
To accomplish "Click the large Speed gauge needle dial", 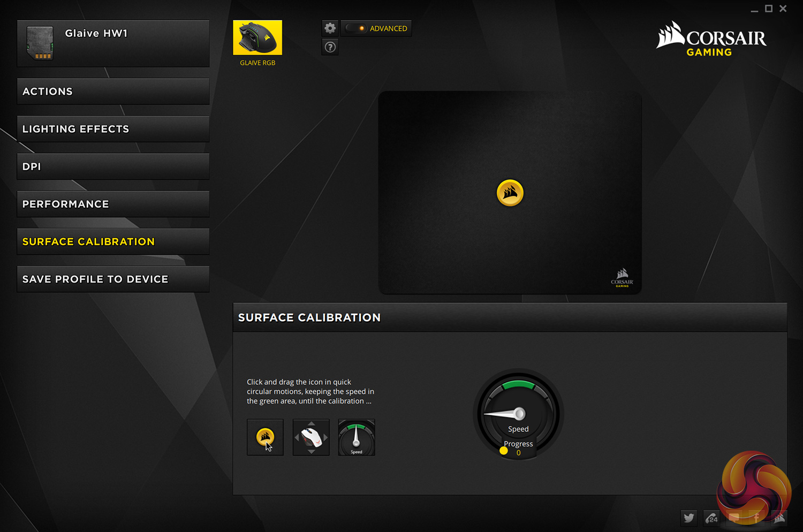I will (518, 413).
